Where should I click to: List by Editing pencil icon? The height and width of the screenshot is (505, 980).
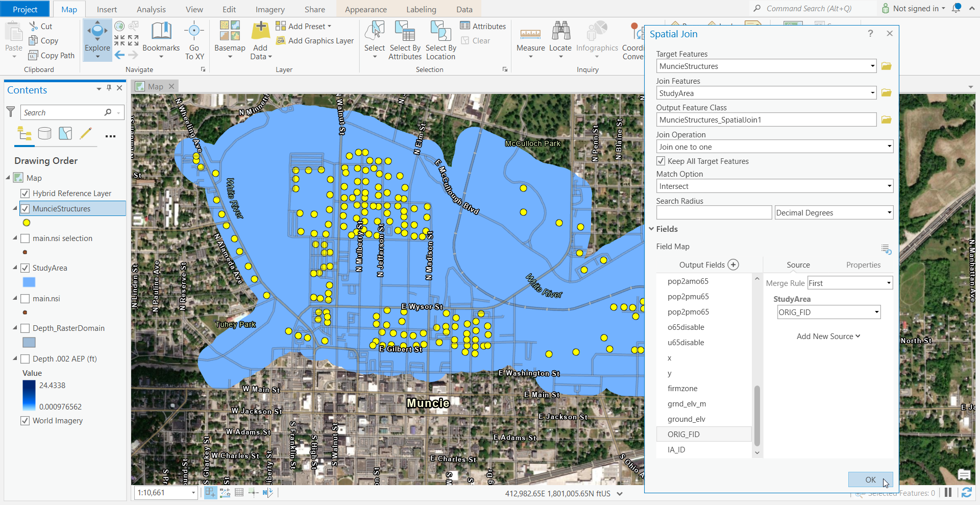pos(86,134)
